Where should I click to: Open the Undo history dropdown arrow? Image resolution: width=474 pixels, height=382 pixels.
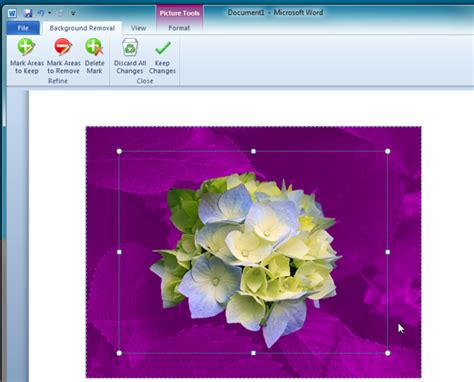(x=49, y=13)
